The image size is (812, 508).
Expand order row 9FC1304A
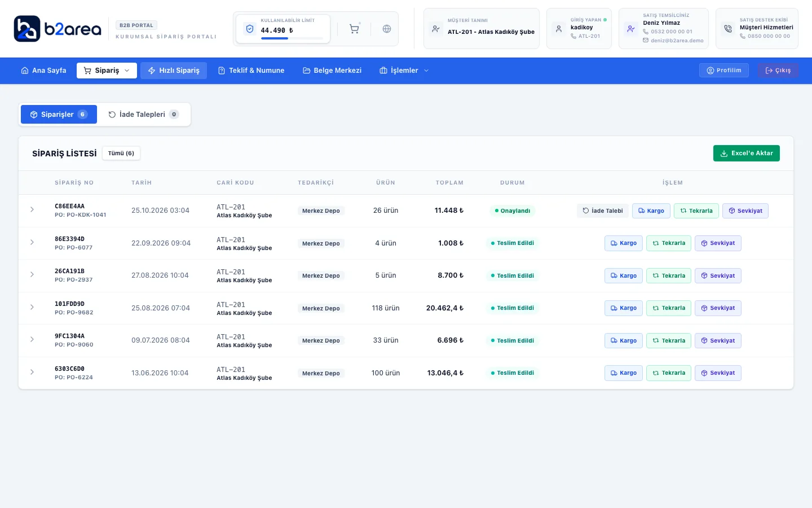pyautogui.click(x=32, y=340)
